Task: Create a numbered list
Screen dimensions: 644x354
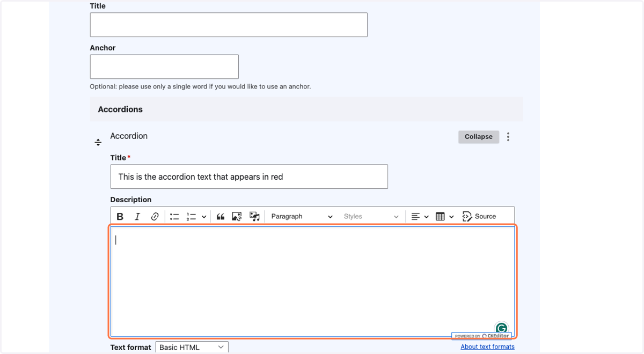Action: point(192,217)
